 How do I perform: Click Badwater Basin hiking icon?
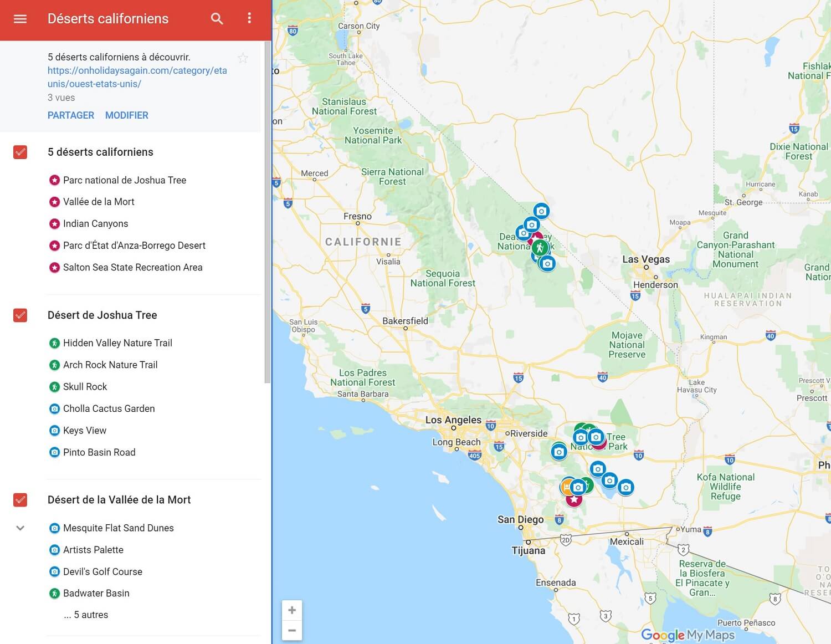click(x=54, y=593)
